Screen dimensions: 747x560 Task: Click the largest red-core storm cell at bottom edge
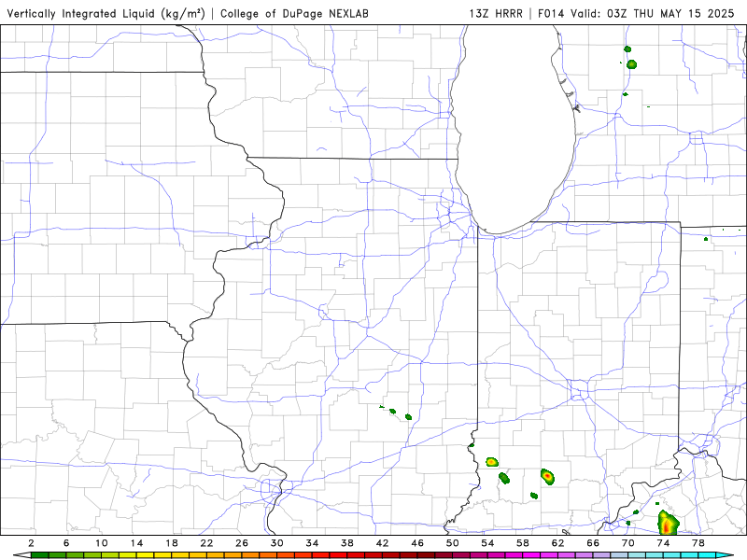[x=668, y=523]
